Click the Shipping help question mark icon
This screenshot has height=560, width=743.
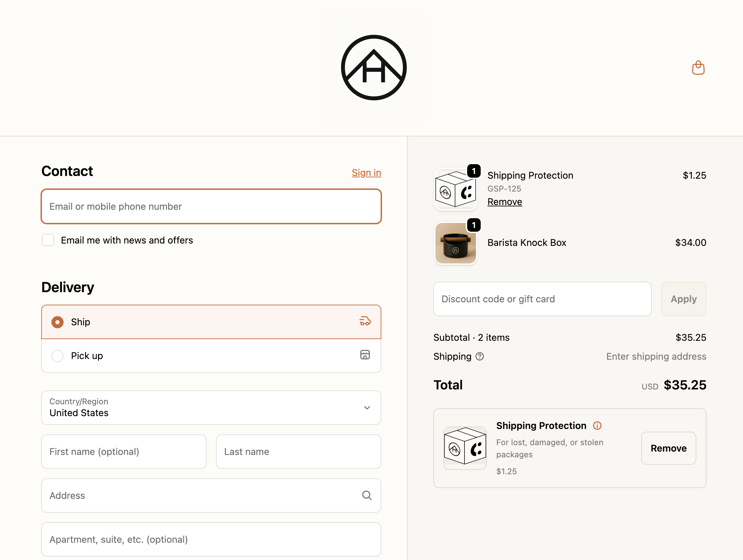point(480,356)
